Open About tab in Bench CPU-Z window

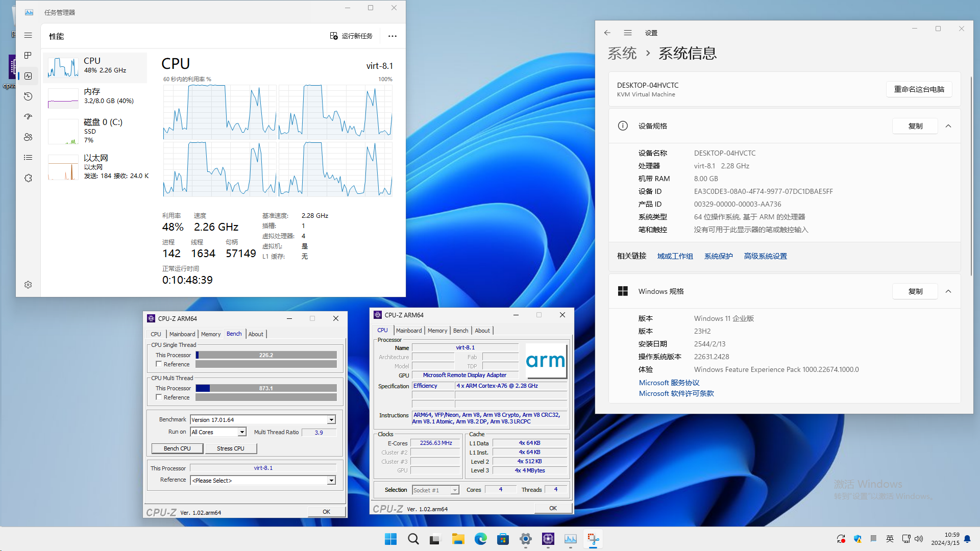point(256,334)
